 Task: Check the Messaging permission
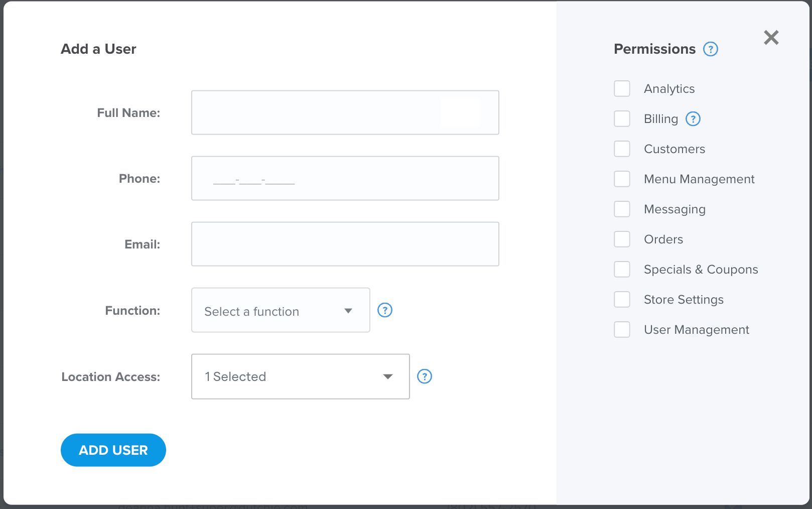click(622, 209)
